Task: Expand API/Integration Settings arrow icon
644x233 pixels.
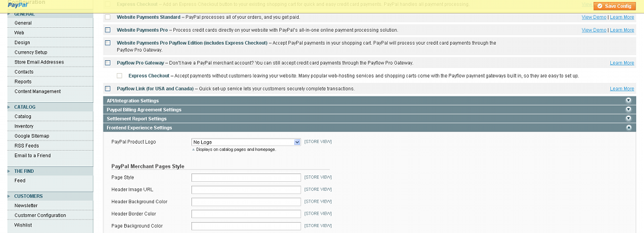Action: pyautogui.click(x=628, y=100)
